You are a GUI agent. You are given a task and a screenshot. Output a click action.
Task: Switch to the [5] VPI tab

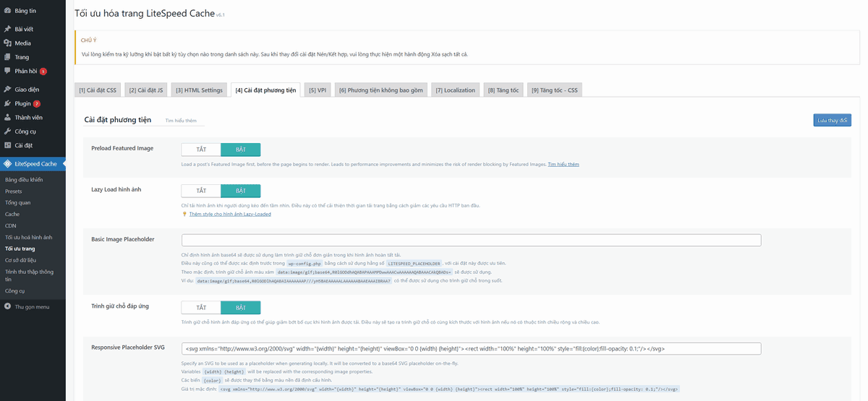[x=318, y=90]
